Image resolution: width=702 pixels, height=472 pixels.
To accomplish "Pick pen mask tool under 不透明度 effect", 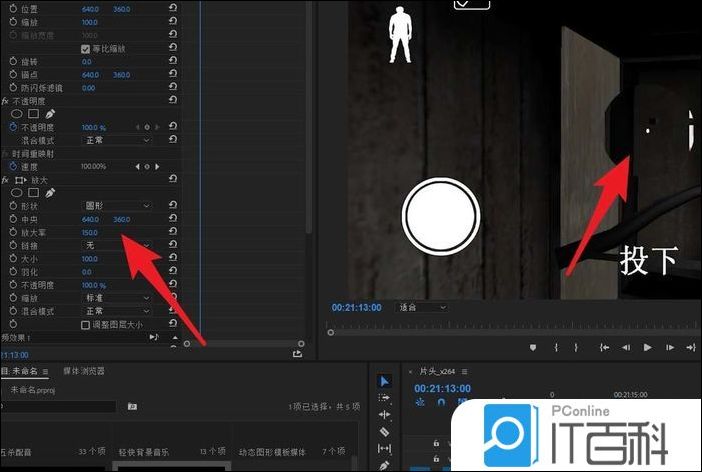I will [50, 114].
